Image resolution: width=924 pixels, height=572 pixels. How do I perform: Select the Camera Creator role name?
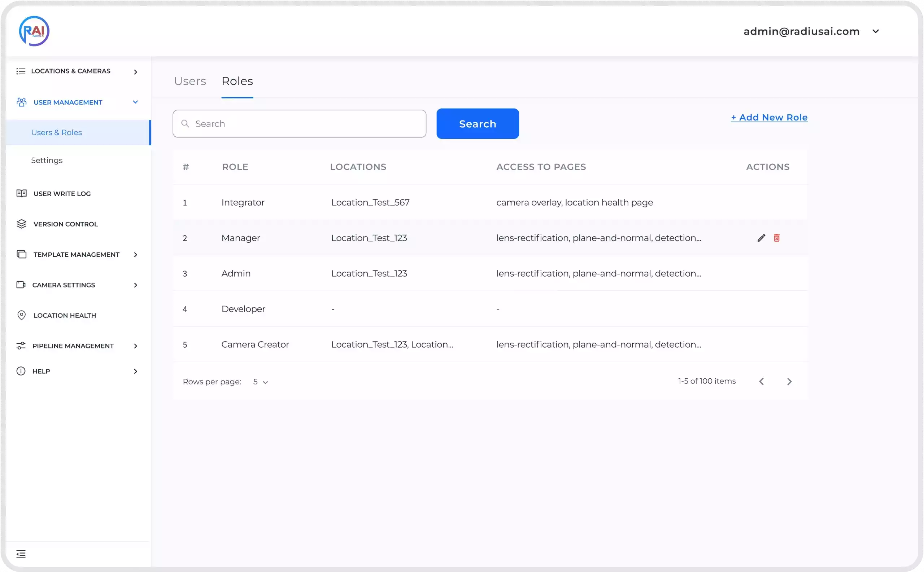click(x=255, y=345)
